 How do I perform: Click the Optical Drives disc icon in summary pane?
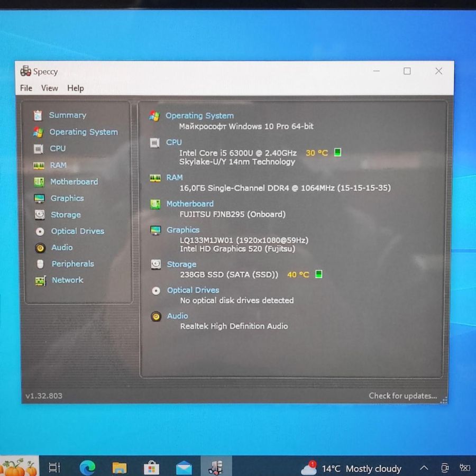coord(156,291)
